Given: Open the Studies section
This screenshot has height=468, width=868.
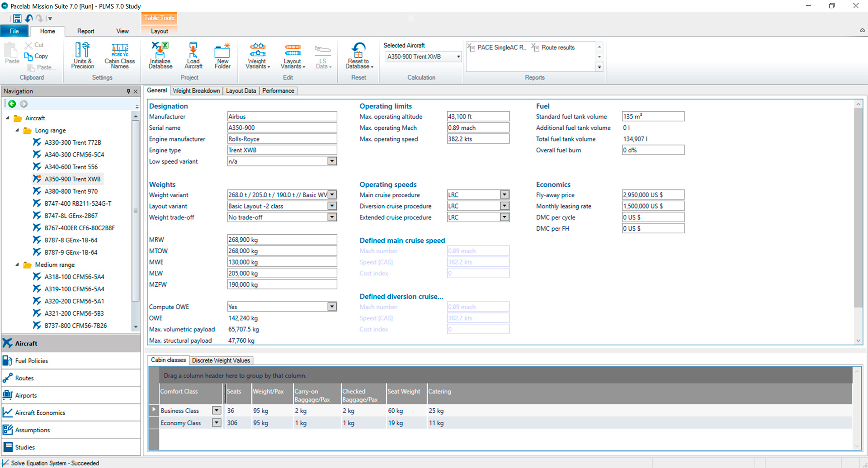Looking at the screenshot, I should point(71,447).
